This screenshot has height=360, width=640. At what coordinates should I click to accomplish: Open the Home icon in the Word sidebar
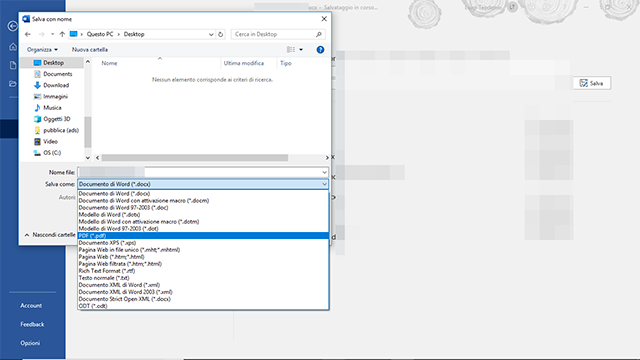13,47
